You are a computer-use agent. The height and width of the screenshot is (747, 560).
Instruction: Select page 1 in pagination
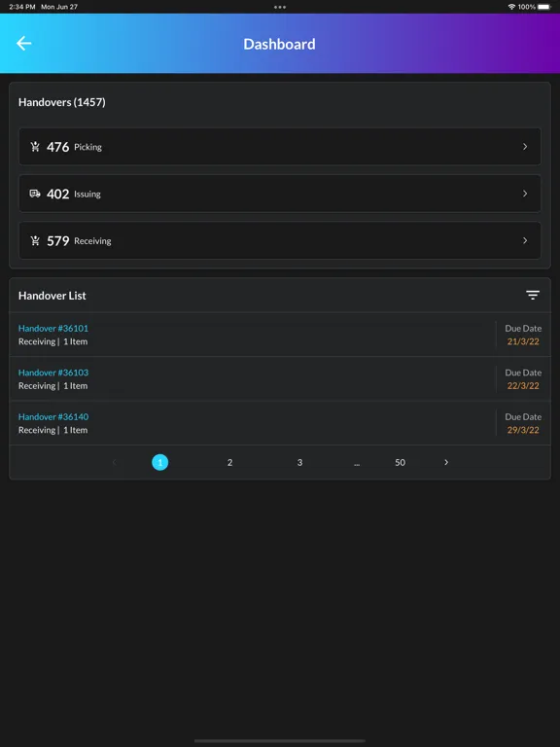coord(160,462)
